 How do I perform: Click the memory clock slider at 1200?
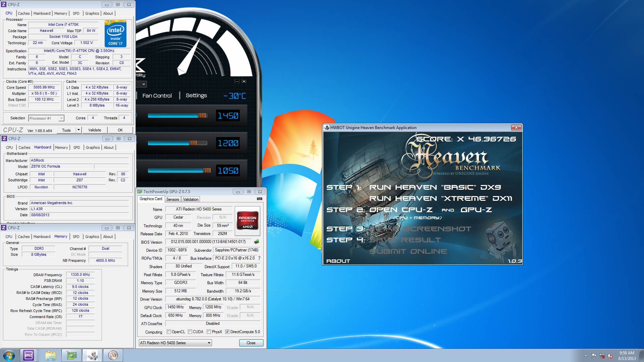coord(177,143)
